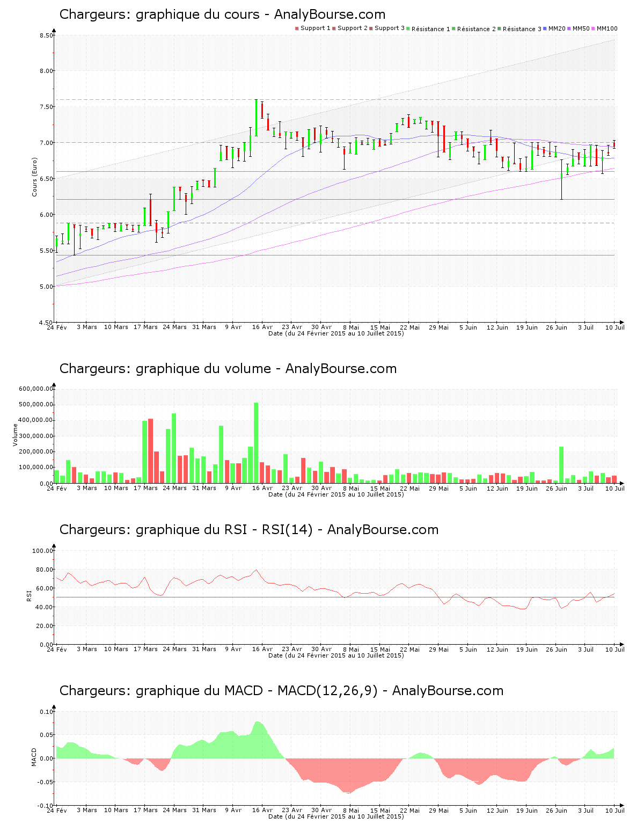Screen dimensions: 644x832
Task: Click the 7.50 price axis value
Action: (46, 107)
